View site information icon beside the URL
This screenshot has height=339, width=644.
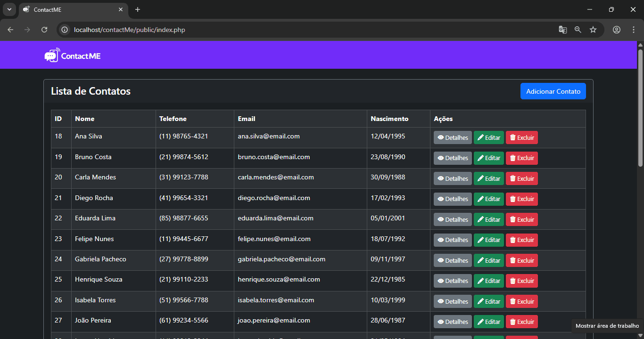65,30
